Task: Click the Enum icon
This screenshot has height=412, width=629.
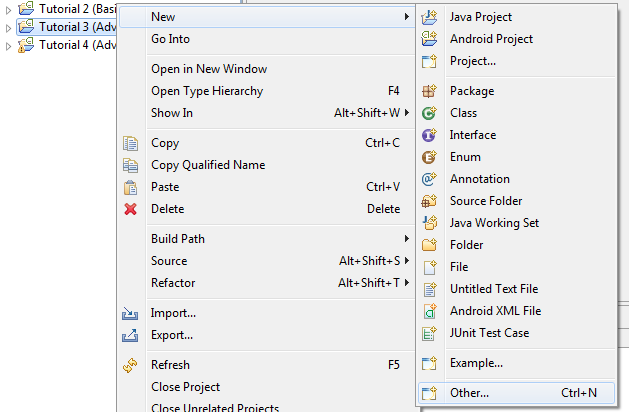Action: coord(430,157)
